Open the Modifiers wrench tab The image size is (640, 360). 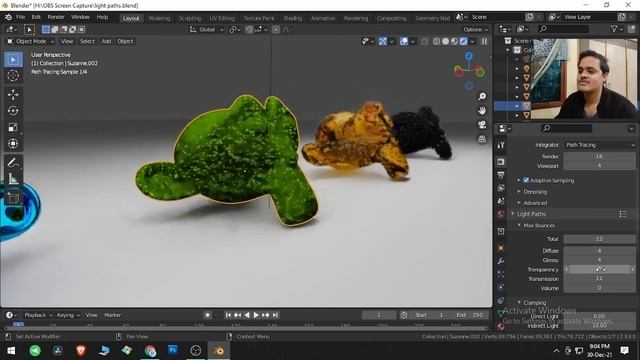click(x=501, y=261)
